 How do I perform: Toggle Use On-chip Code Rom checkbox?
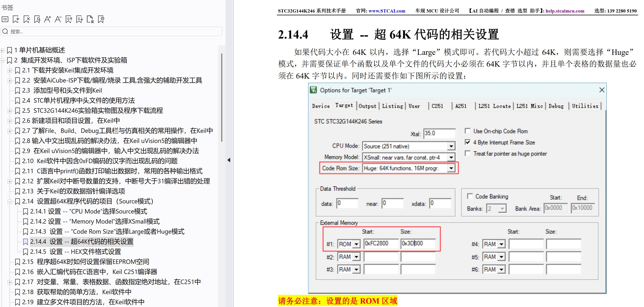pos(468,131)
